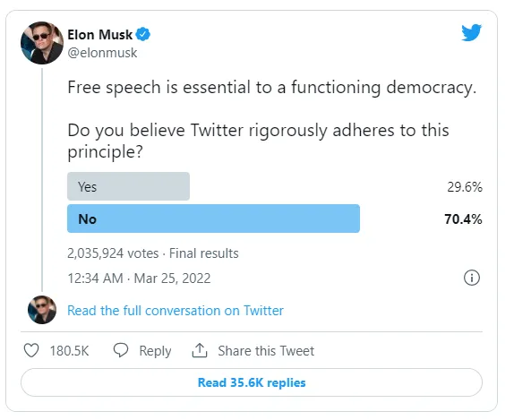
Task: Open the tweet info circle icon
Action: point(472,278)
